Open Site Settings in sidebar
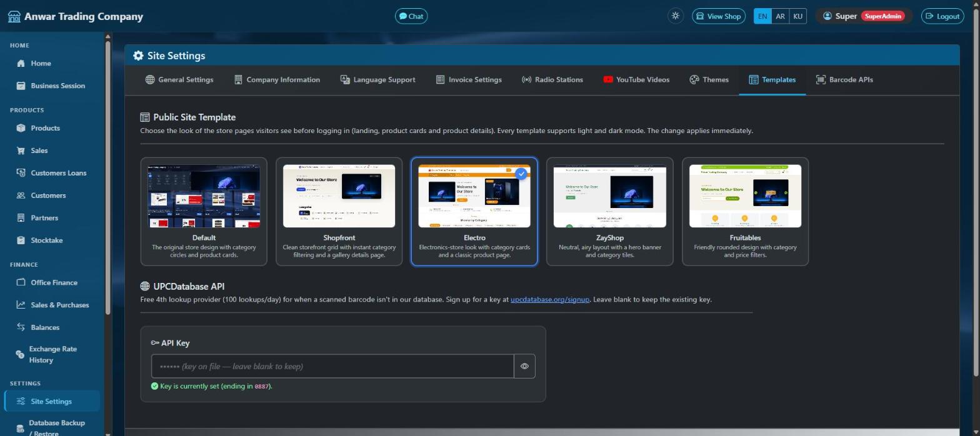Image resolution: width=980 pixels, height=436 pixels. (52, 401)
